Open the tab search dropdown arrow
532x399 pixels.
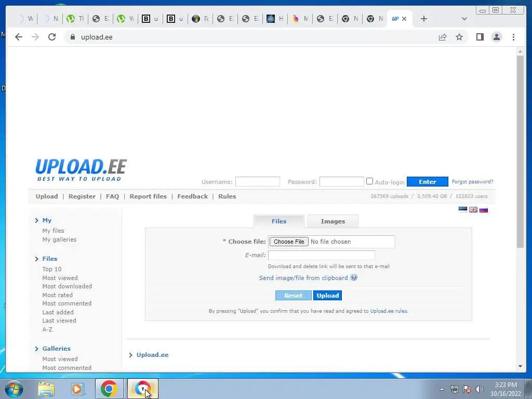464,19
